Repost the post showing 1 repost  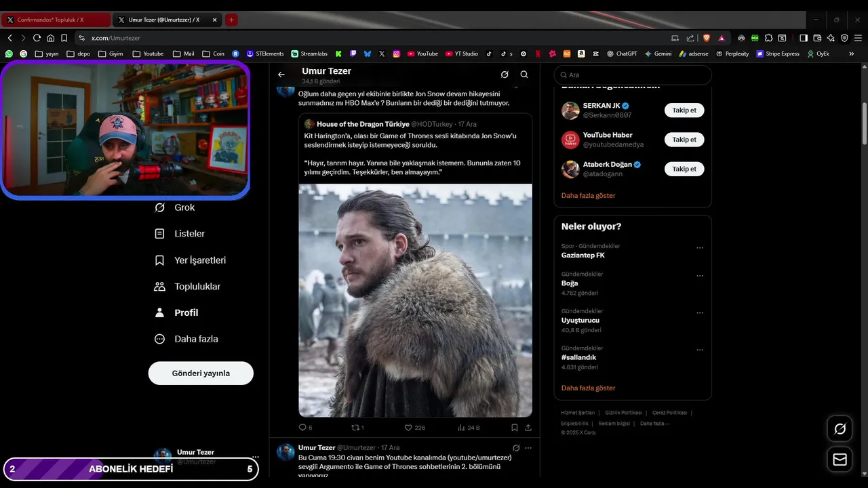point(357,428)
